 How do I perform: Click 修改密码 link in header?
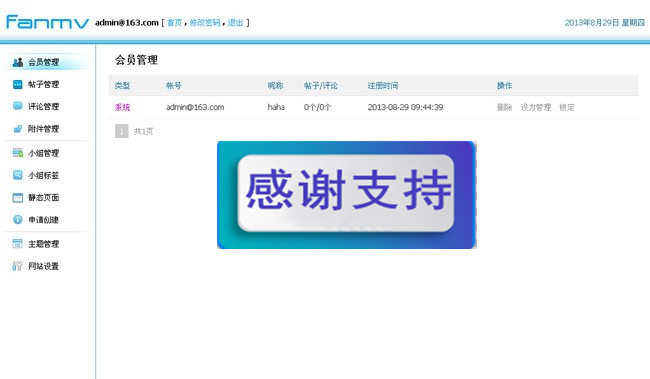205,23
